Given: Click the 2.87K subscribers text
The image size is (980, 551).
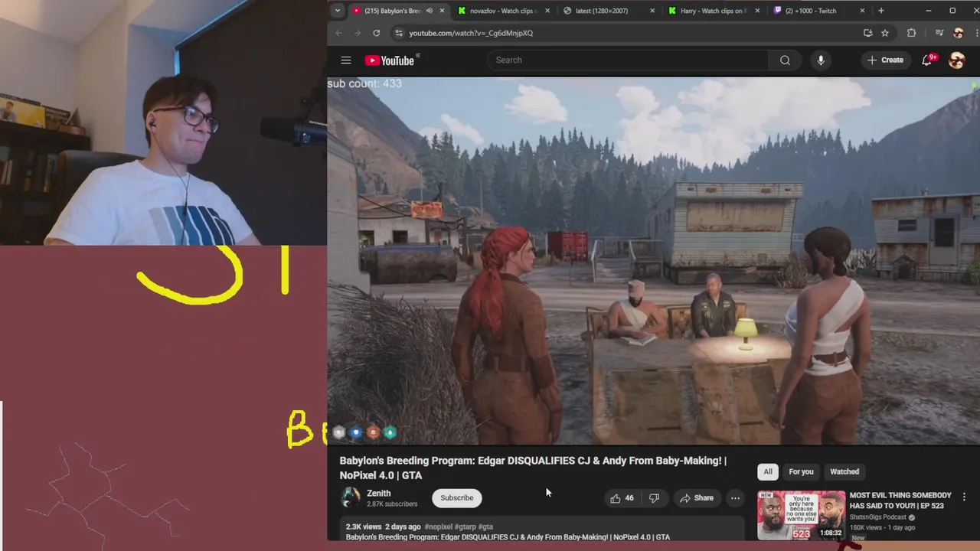Looking at the screenshot, I should 392,504.
